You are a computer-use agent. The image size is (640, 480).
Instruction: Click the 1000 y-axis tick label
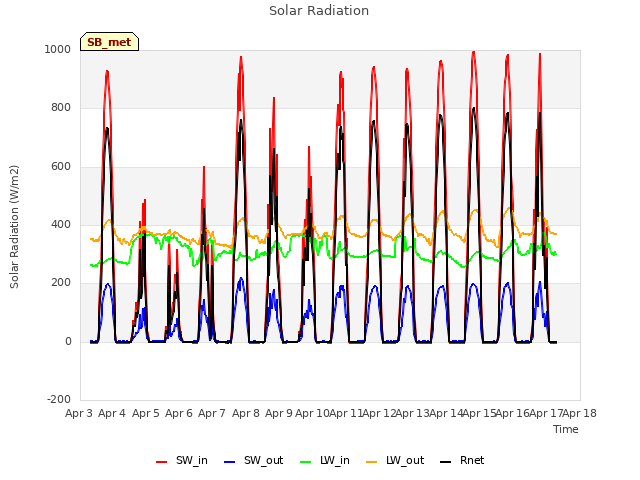coord(58,49)
